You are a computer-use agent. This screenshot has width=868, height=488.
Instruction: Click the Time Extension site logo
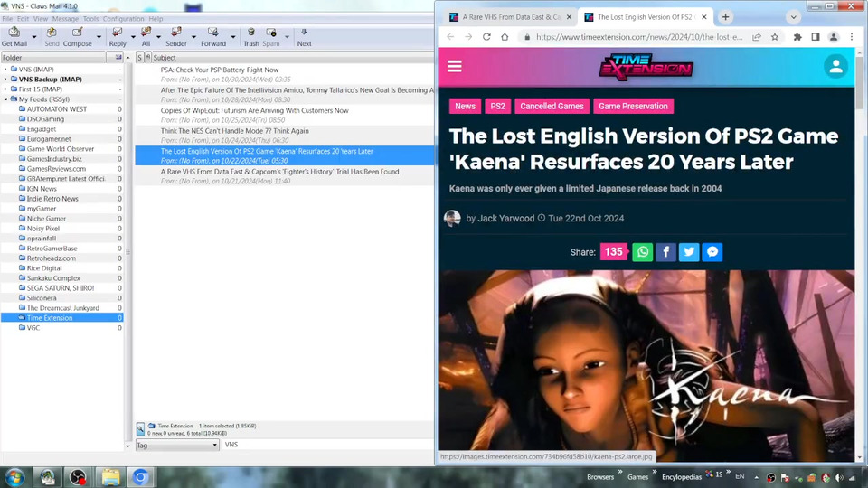[646, 67]
